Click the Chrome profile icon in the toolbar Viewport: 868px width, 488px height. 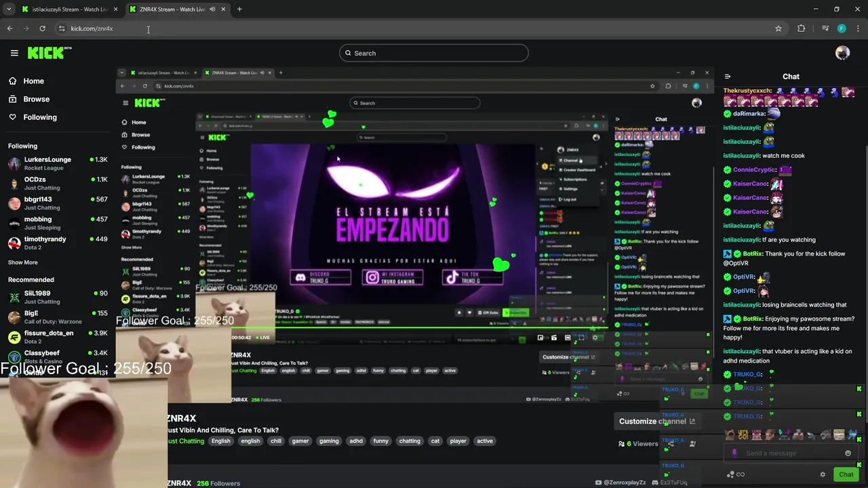tap(842, 28)
